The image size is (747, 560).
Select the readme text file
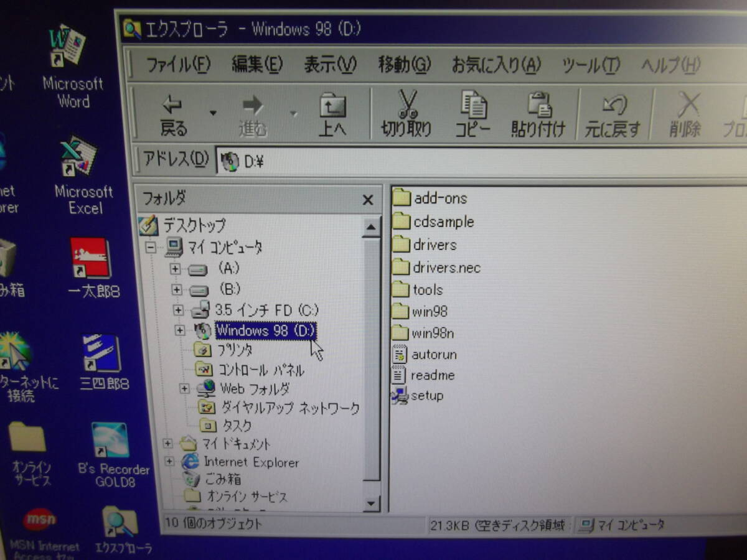(423, 375)
